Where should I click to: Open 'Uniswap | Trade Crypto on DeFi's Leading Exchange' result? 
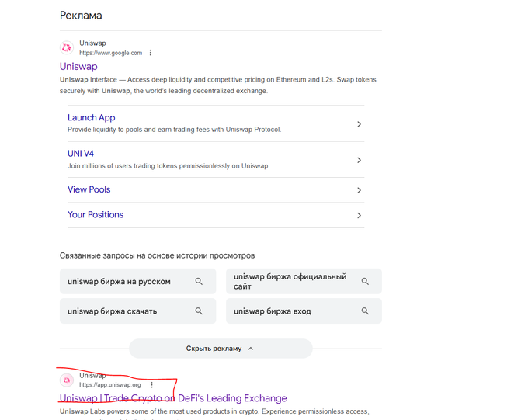pyautogui.click(x=173, y=398)
